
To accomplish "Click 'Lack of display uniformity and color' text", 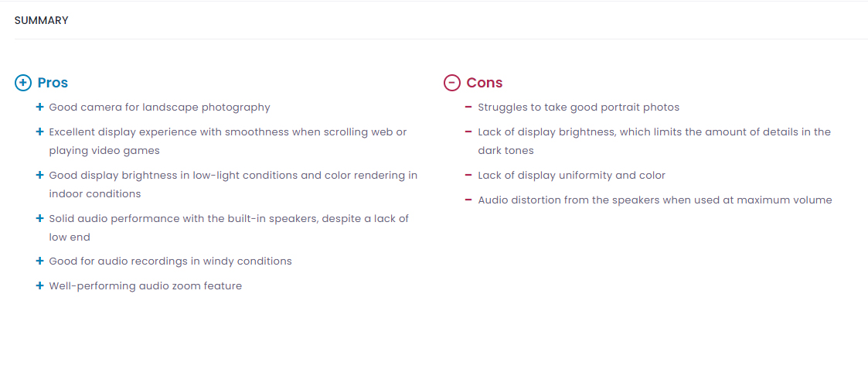I will (x=572, y=176).
